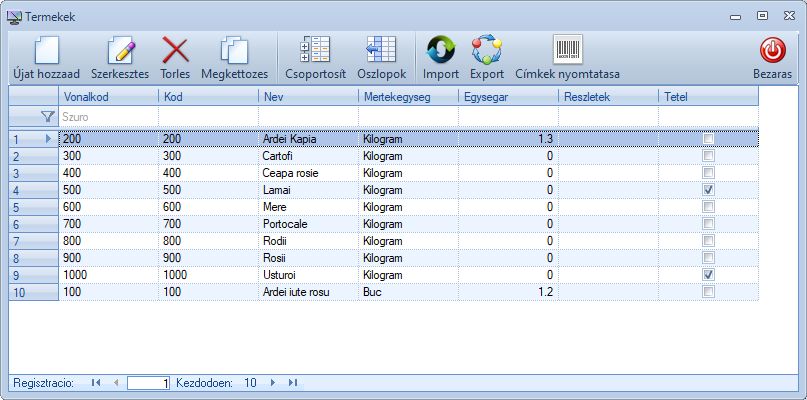The height and width of the screenshot is (400, 807).
Task: Click the Kod cell showing 700
Action: click(x=208, y=223)
